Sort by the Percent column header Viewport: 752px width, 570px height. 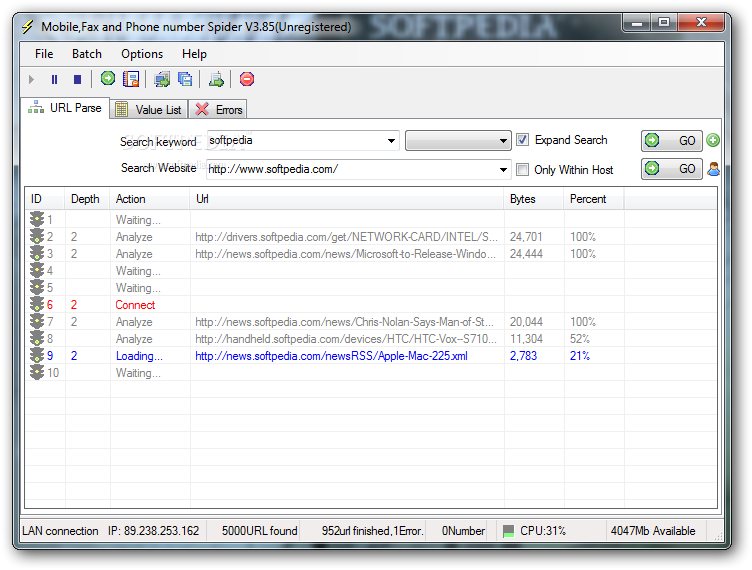pos(594,199)
